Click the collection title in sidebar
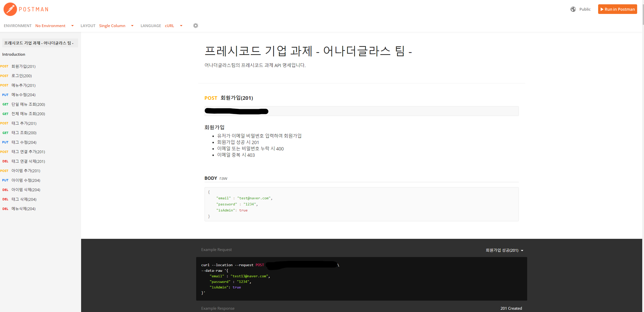 point(39,43)
